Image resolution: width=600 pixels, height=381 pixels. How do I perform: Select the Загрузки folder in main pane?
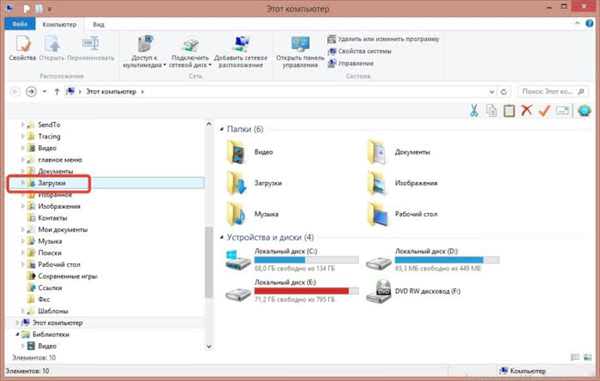click(x=254, y=183)
